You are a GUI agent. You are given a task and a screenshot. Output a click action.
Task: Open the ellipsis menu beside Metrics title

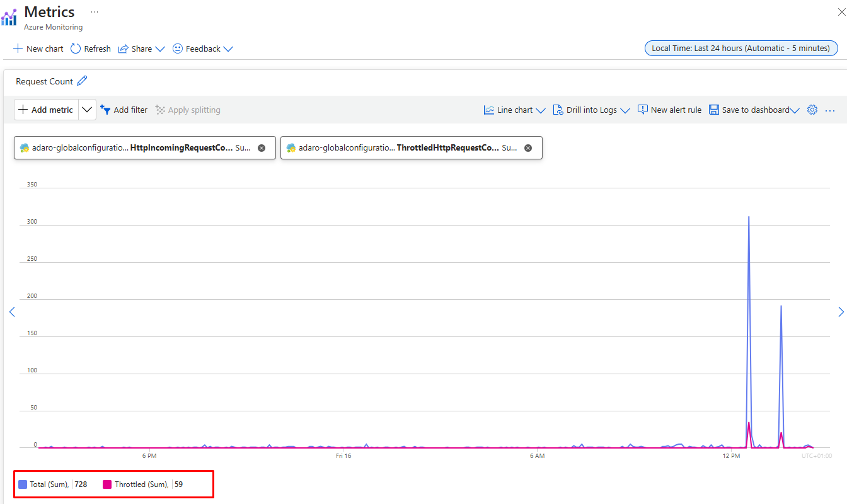95,12
